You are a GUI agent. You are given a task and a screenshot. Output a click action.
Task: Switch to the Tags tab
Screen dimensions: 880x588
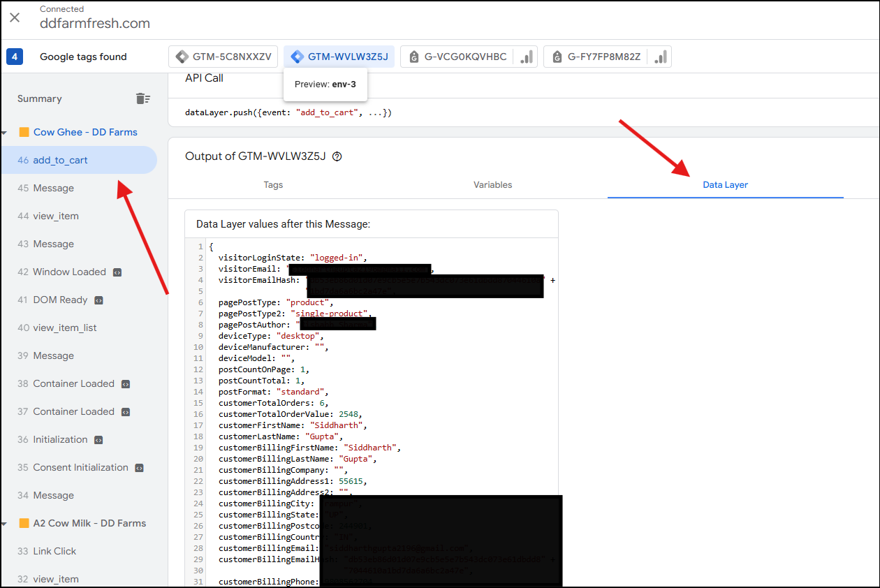(x=273, y=185)
